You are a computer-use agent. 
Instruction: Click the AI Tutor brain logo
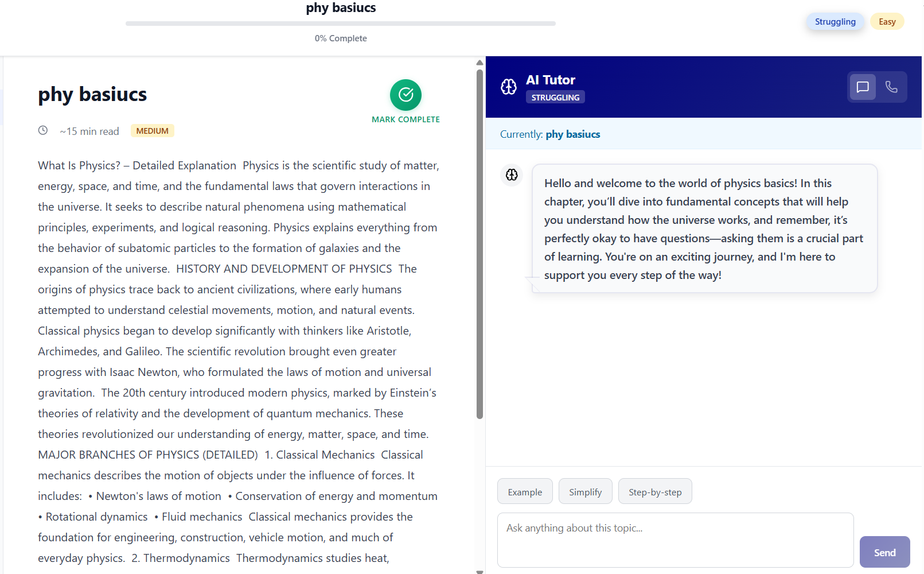[x=509, y=87]
